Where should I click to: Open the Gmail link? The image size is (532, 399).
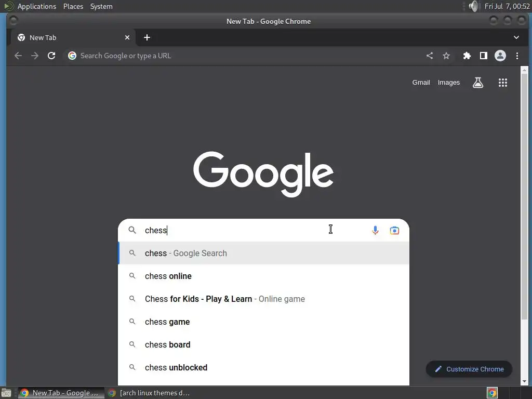[x=421, y=83]
